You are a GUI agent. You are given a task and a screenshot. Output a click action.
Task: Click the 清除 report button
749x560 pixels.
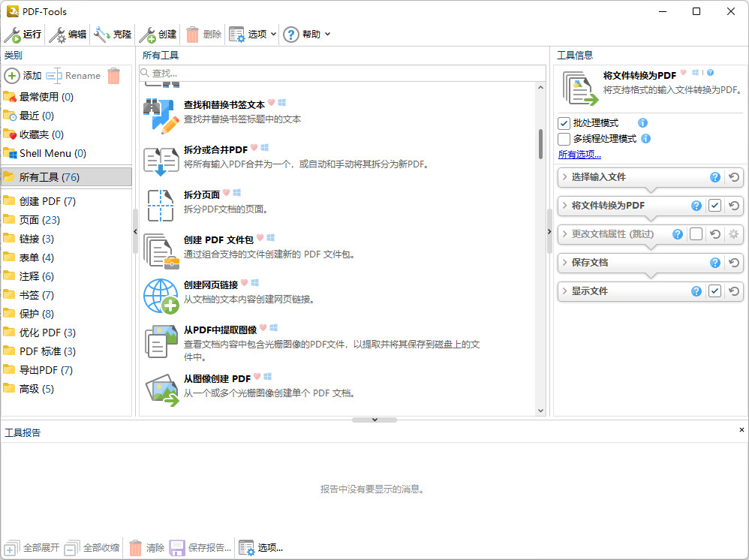coord(147,548)
